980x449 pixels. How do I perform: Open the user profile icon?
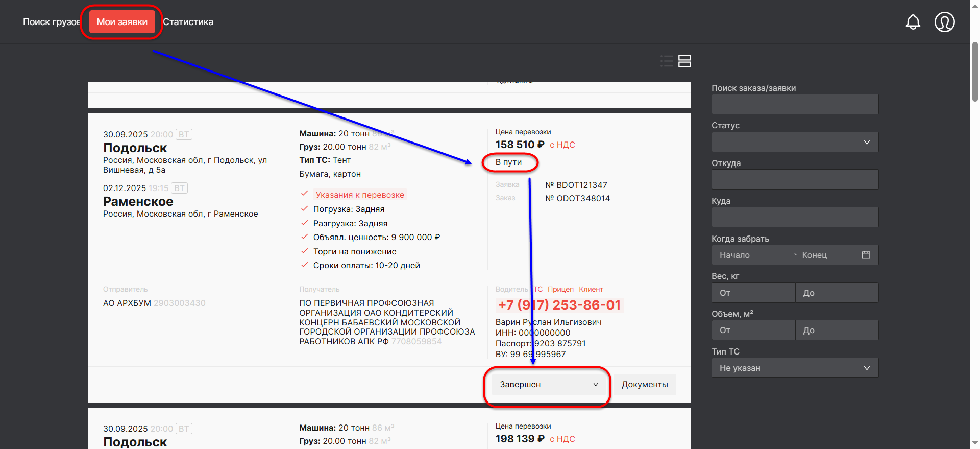[x=944, y=22]
